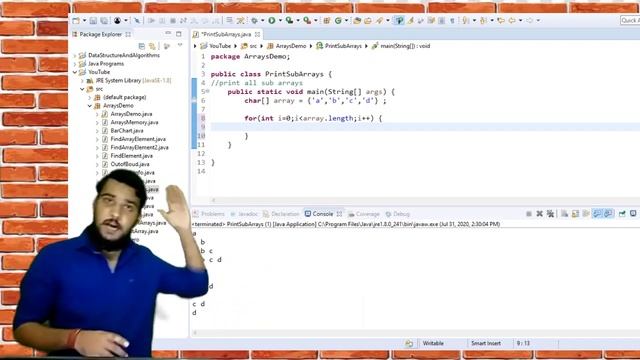The height and width of the screenshot is (360, 640).
Task: Click the main(String[]) breadcrumb item
Action: tap(401, 46)
